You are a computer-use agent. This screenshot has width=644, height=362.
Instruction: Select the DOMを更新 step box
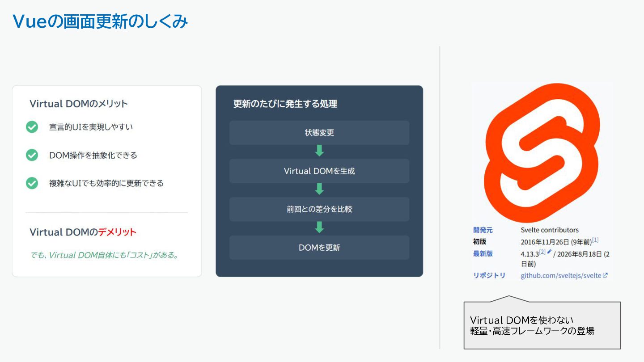pos(319,248)
